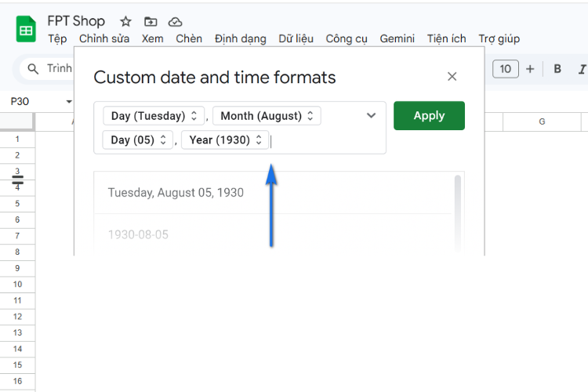Screen dimensions: 588x392
Task: Select row 10 header
Action: point(17,285)
